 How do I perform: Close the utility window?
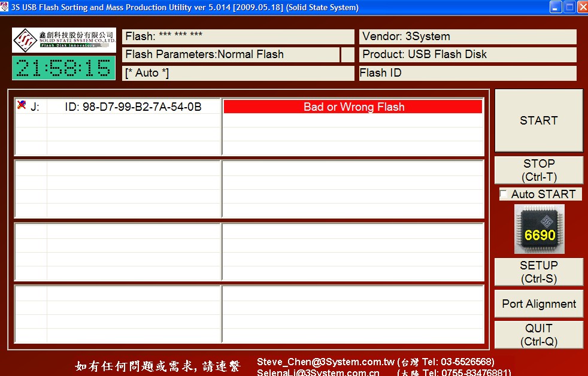(x=583, y=7)
